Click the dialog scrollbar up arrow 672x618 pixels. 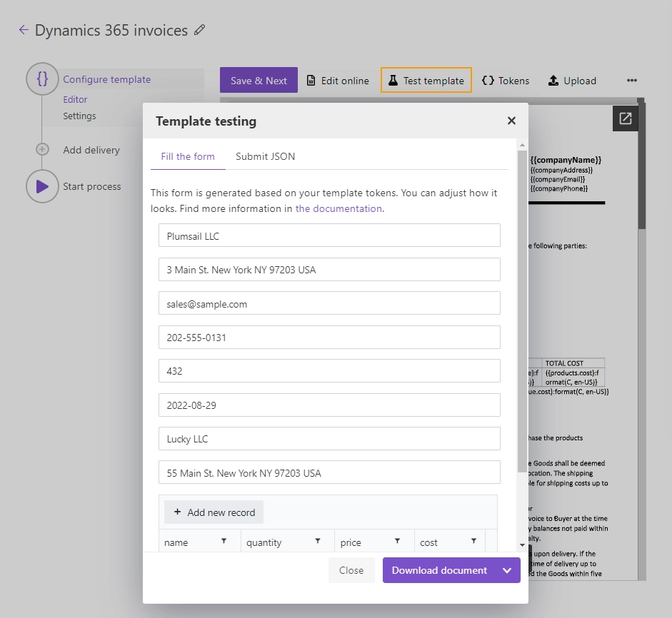pyautogui.click(x=522, y=145)
